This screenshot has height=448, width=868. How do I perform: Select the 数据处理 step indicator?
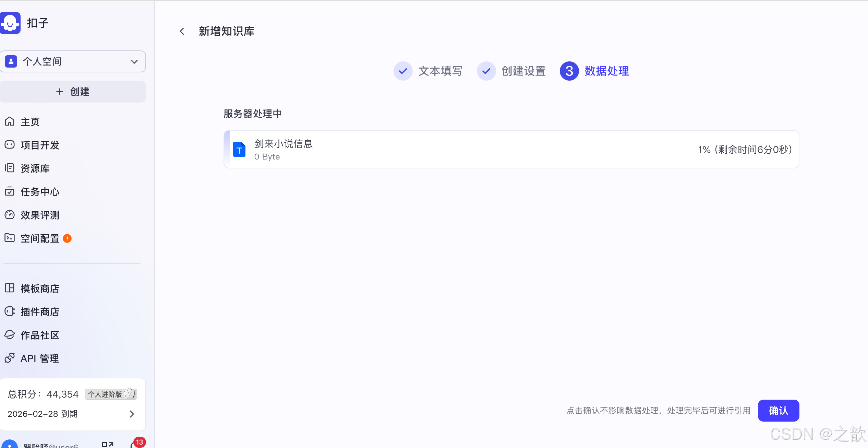[x=569, y=71]
